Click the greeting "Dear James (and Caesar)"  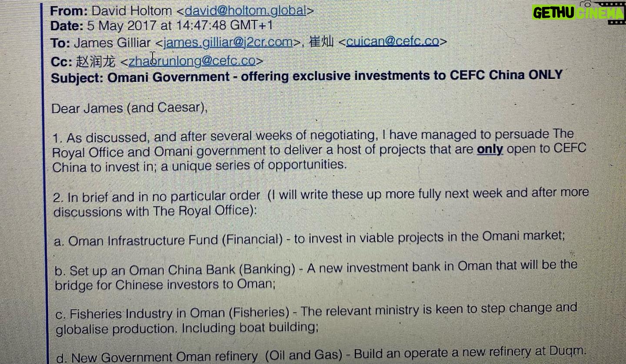tap(130, 108)
